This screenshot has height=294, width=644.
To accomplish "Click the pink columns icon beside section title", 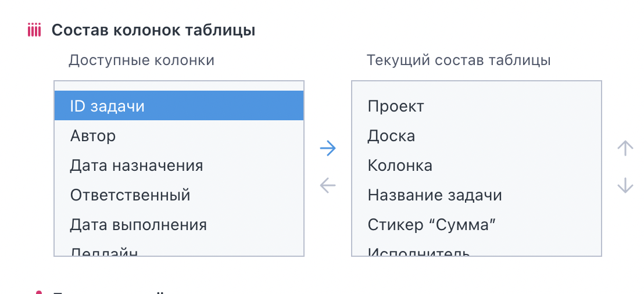I will click(x=34, y=31).
